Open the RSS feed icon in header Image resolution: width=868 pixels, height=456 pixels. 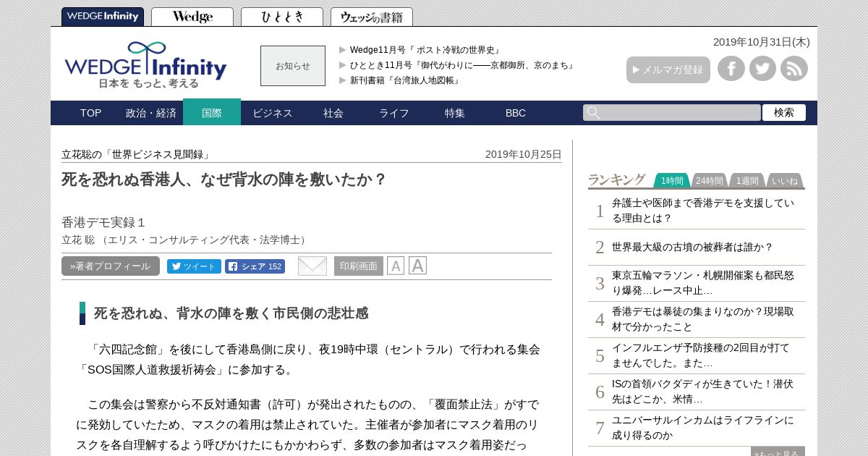pyautogui.click(x=794, y=69)
